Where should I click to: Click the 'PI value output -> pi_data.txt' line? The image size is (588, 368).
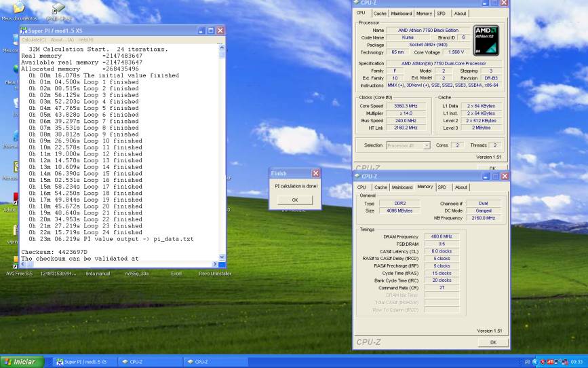click(111, 239)
